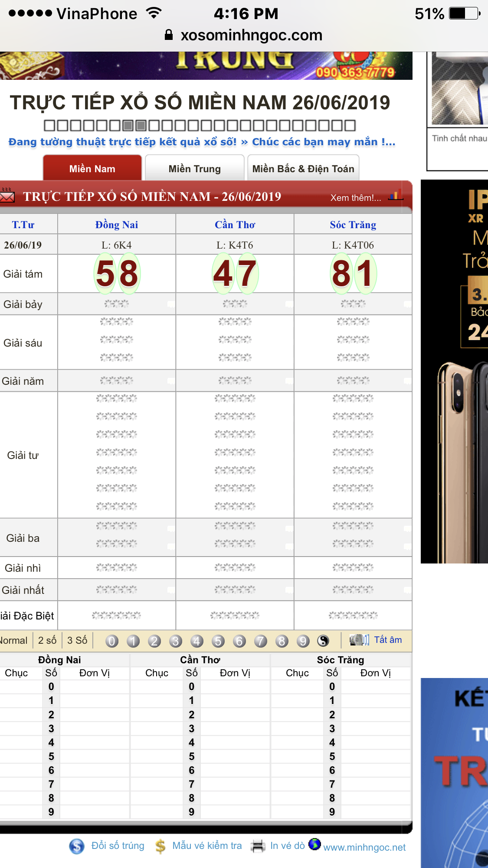Viewport: 488px width, 868px height.
Task: Select the digit 5 ball filter
Action: 218,641
